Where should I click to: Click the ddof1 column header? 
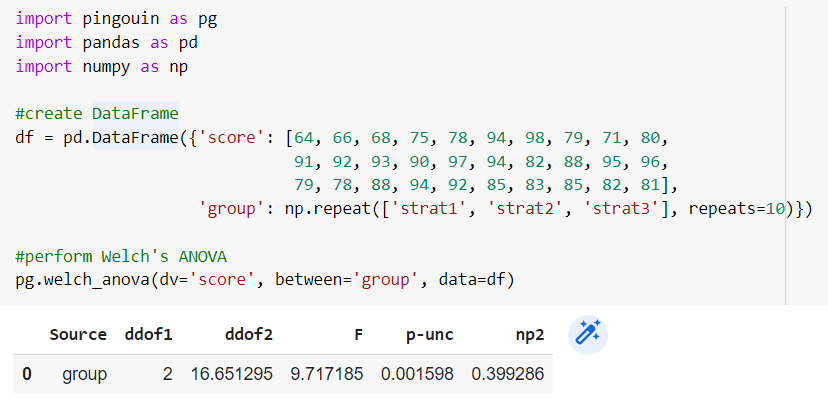(x=148, y=334)
